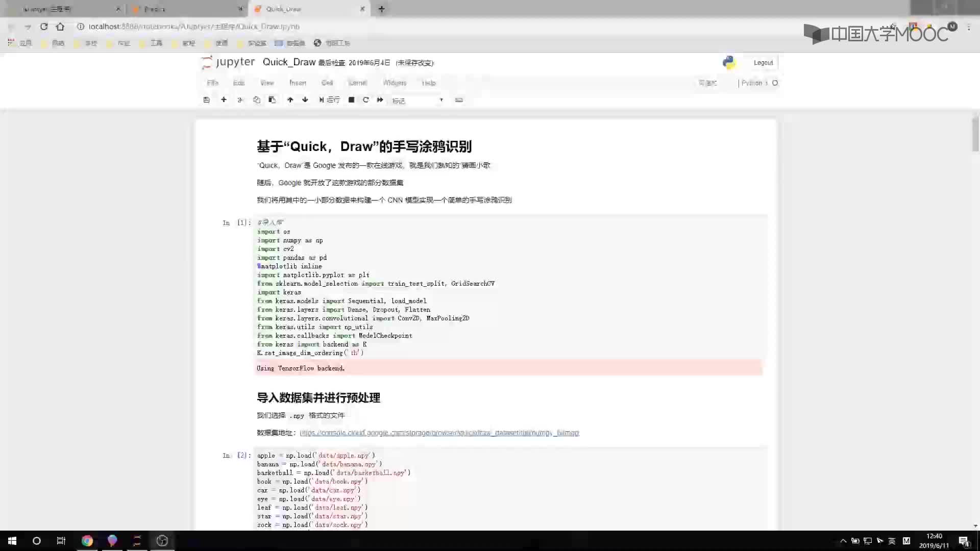Open the Cell menu
Viewport: 980px width, 551px height.
(327, 83)
